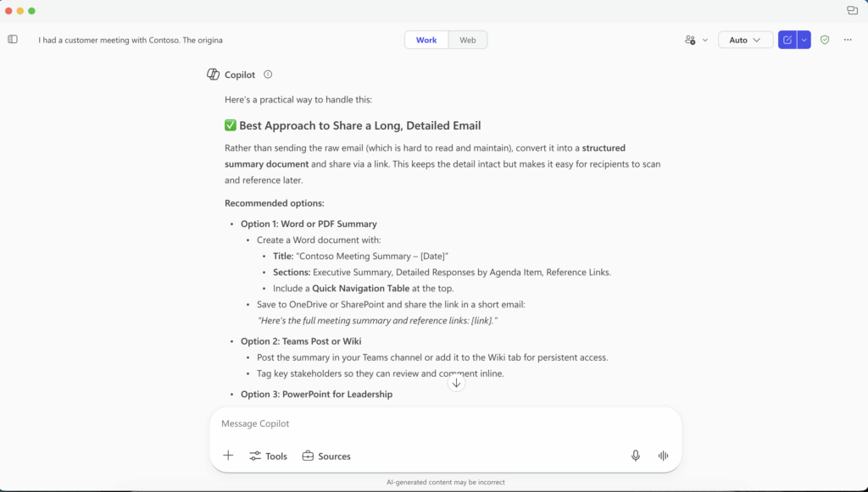The image size is (868, 492).
Task: Open the info icon next to Copilot
Action: [x=268, y=75]
